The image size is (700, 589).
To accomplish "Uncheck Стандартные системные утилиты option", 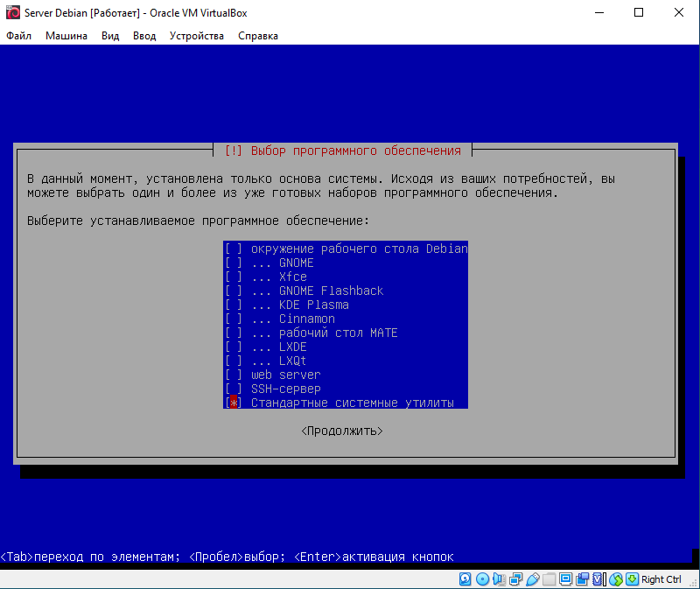I will 233,403.
